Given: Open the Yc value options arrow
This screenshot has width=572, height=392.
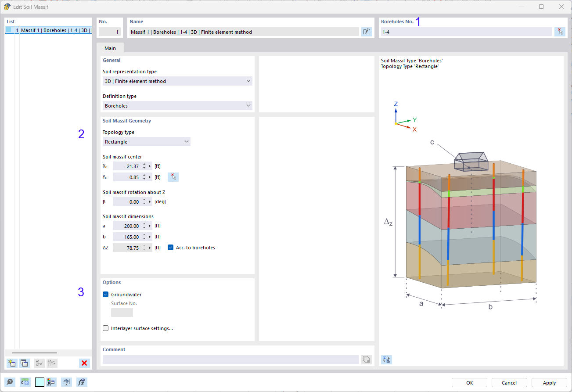Looking at the screenshot, I should click(150, 177).
